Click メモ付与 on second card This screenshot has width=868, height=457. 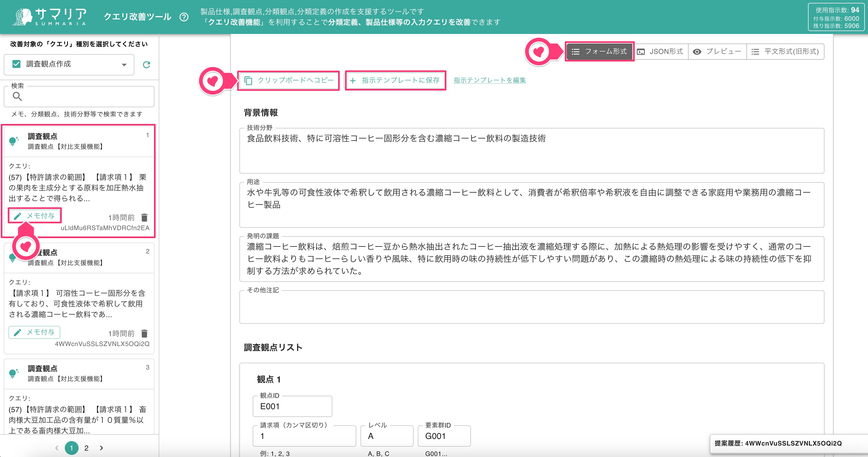[35, 332]
